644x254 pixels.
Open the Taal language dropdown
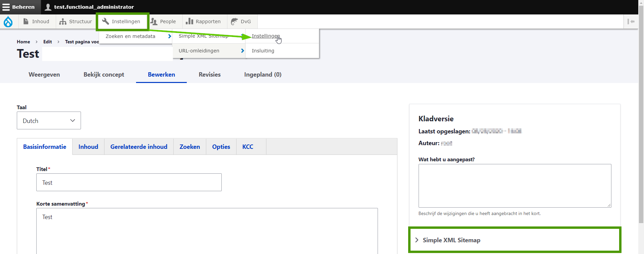tap(49, 121)
